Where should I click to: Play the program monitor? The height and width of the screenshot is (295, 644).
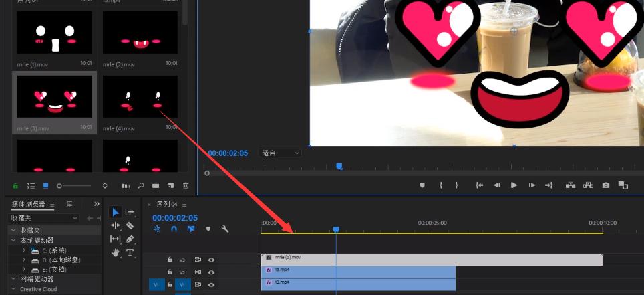click(x=514, y=185)
